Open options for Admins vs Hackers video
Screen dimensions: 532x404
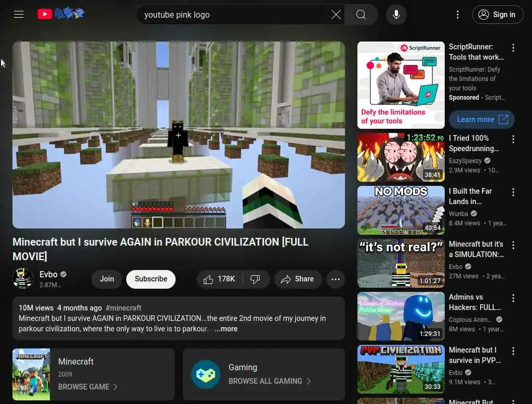click(513, 298)
